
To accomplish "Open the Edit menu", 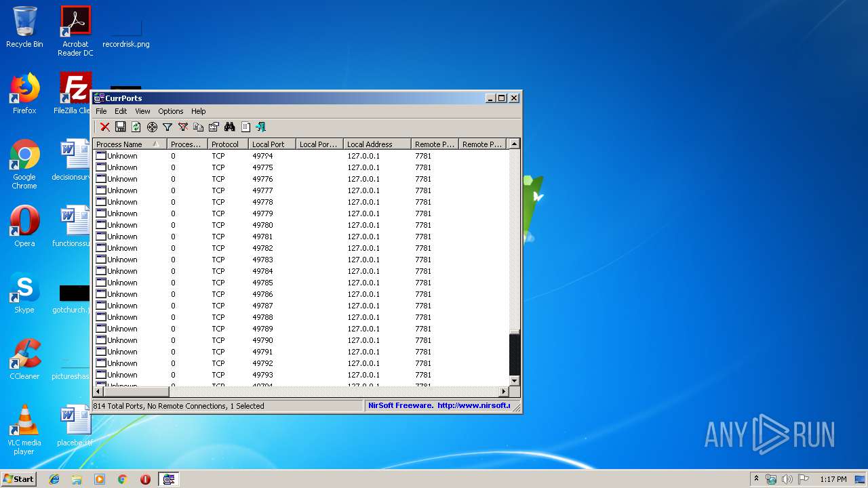I will [x=121, y=111].
